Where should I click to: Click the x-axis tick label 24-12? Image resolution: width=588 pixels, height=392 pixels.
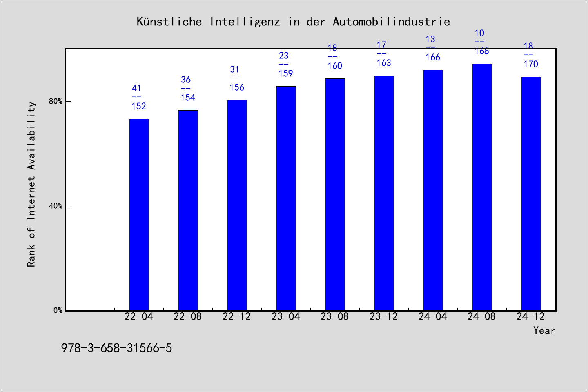click(531, 316)
